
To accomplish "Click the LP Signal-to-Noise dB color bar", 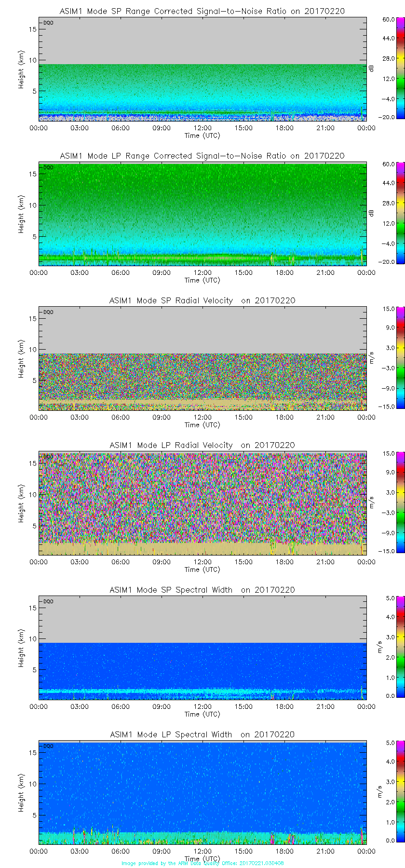I will coord(388,213).
